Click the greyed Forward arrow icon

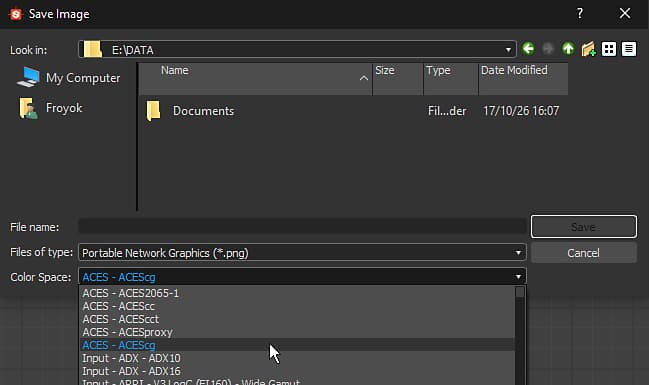pos(548,49)
